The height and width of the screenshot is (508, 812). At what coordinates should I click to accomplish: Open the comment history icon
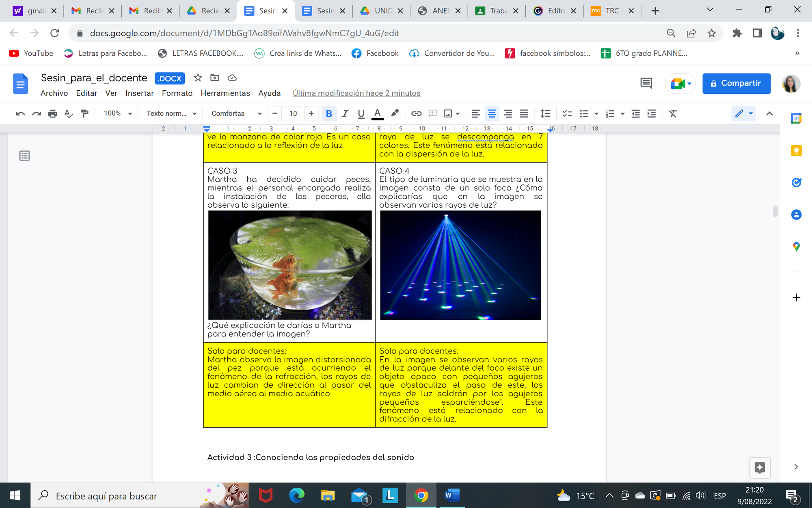(x=646, y=83)
